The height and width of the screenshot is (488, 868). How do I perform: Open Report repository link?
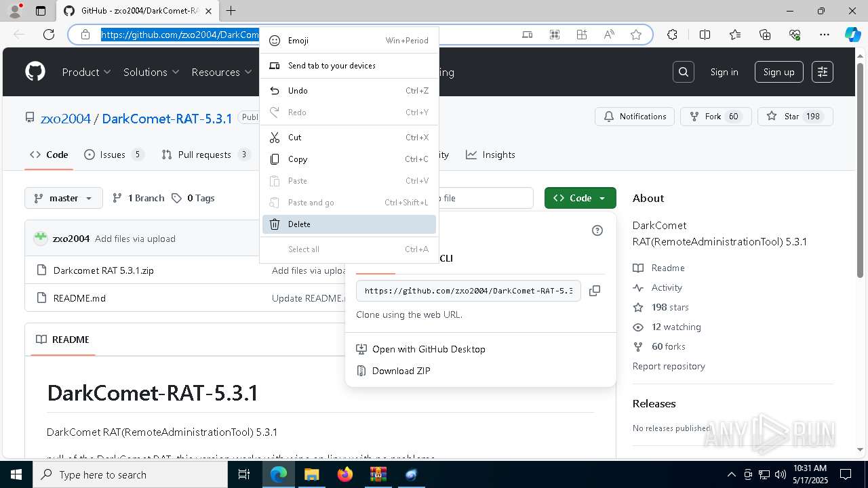point(669,366)
